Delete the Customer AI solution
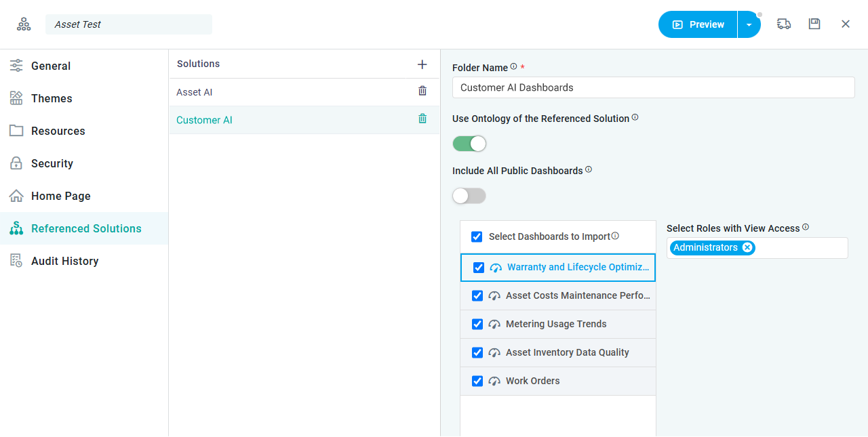This screenshot has height=437, width=868. tap(422, 119)
